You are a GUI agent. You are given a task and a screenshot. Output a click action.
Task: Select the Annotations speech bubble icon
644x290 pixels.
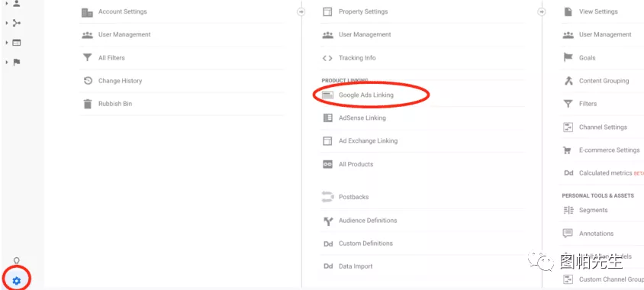568,234
